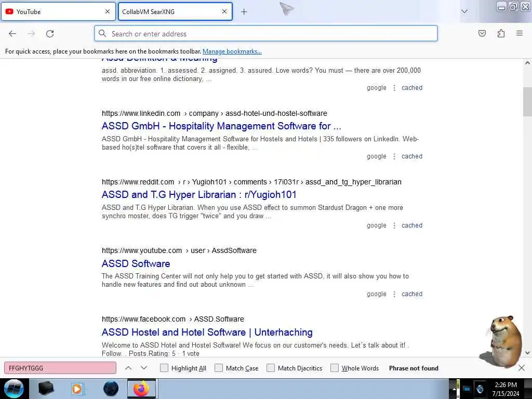Close the YouTube tab
The image size is (532, 399).
[108, 11]
